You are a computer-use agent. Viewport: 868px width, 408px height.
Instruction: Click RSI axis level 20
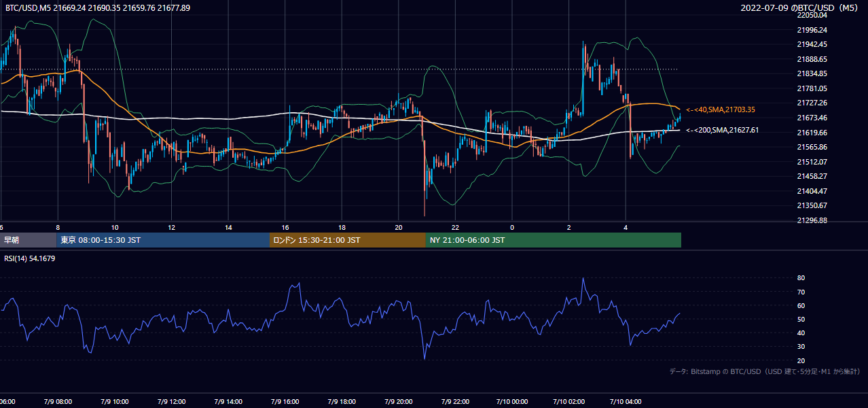801,360
